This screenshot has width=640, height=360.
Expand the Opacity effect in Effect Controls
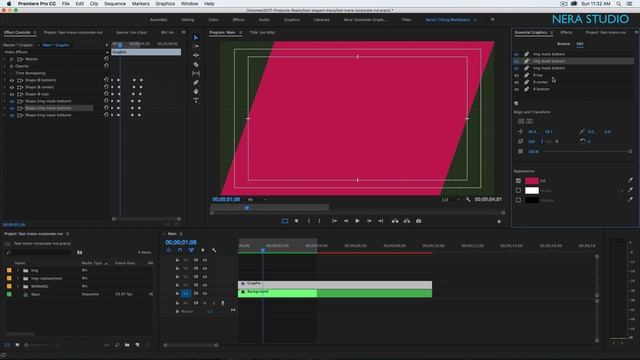[x=5, y=66]
